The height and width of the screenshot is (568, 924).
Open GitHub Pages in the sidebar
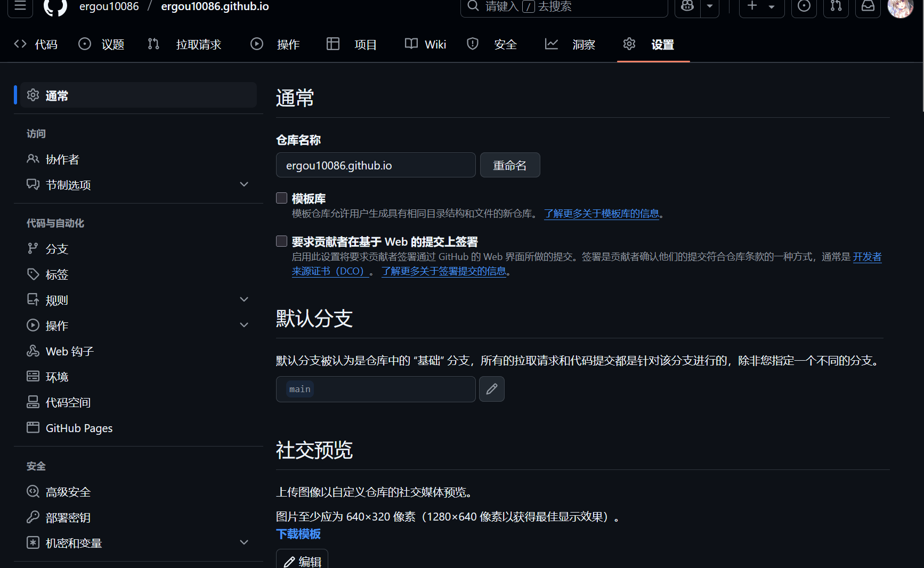tap(139, 428)
